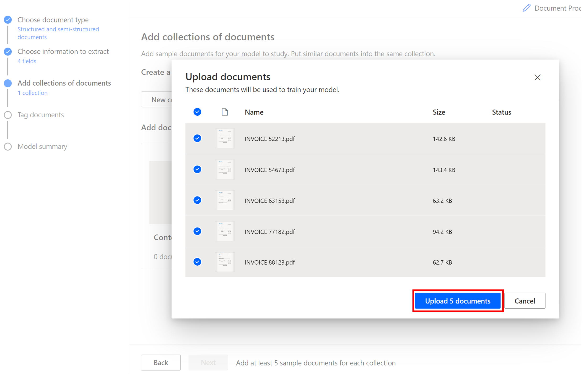The height and width of the screenshot is (381, 588).
Task: Cancel the document upload
Action: point(525,301)
